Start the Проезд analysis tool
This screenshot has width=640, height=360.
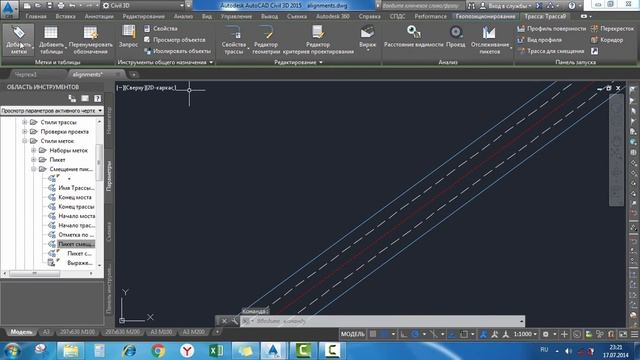point(456,37)
